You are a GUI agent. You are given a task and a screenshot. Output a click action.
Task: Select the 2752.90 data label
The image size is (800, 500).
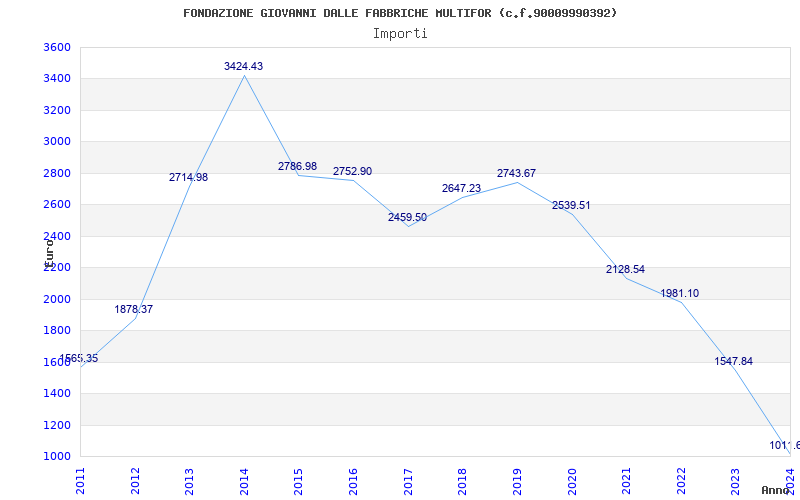353,171
